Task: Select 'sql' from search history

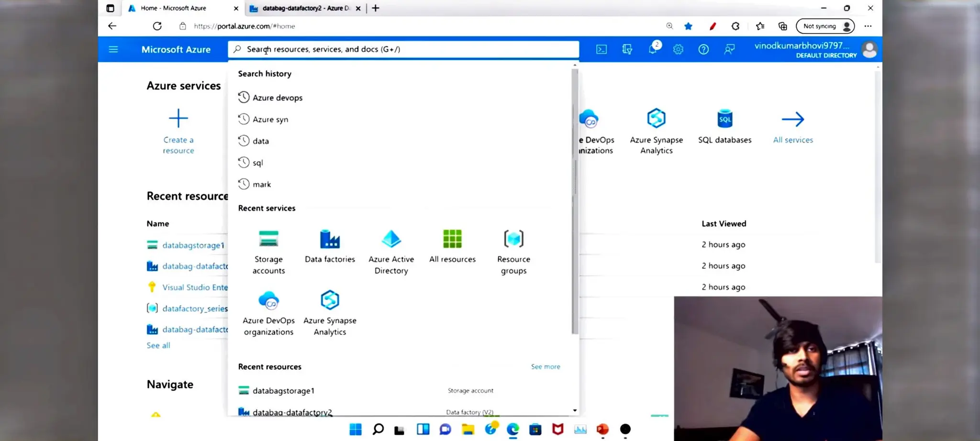Action: pyautogui.click(x=258, y=163)
